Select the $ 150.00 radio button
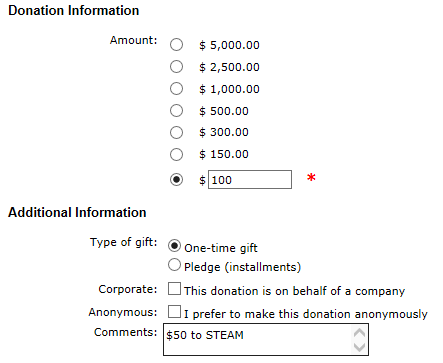The image size is (443, 363). [176, 154]
